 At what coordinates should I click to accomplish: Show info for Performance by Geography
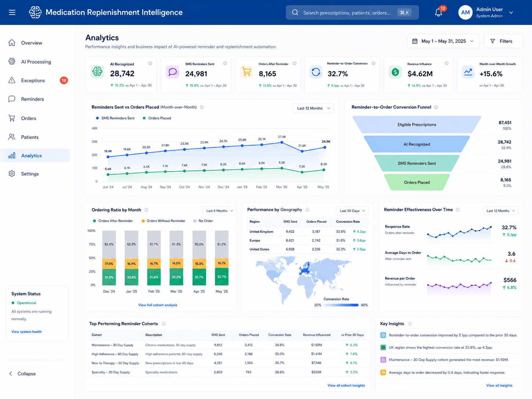point(307,210)
